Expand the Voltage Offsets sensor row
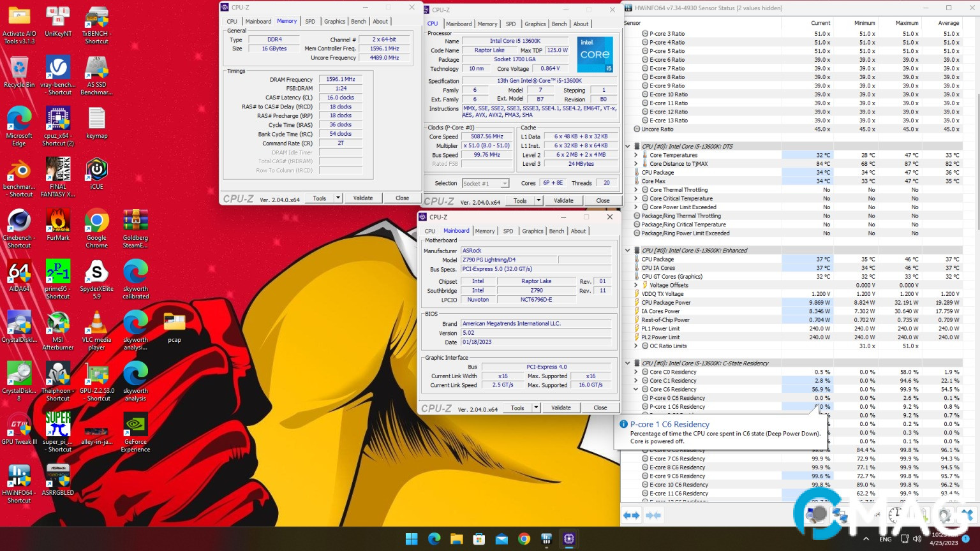The width and height of the screenshot is (980, 551). pos(636,285)
